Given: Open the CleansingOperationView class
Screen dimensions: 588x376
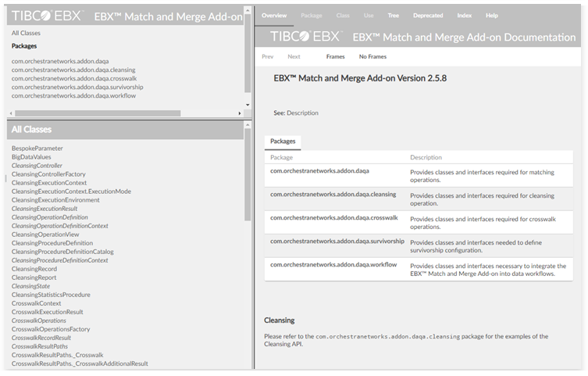Looking at the screenshot, I should point(45,235).
